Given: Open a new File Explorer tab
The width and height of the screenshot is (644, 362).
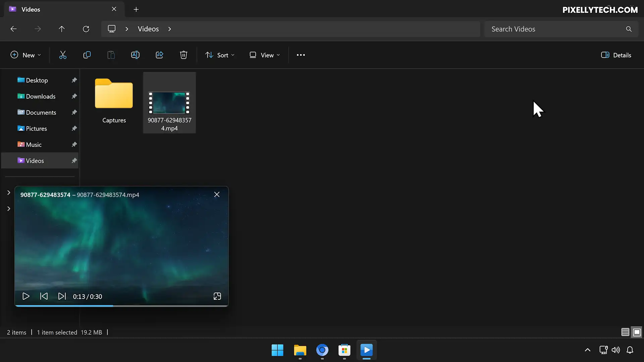Looking at the screenshot, I should tap(136, 9).
